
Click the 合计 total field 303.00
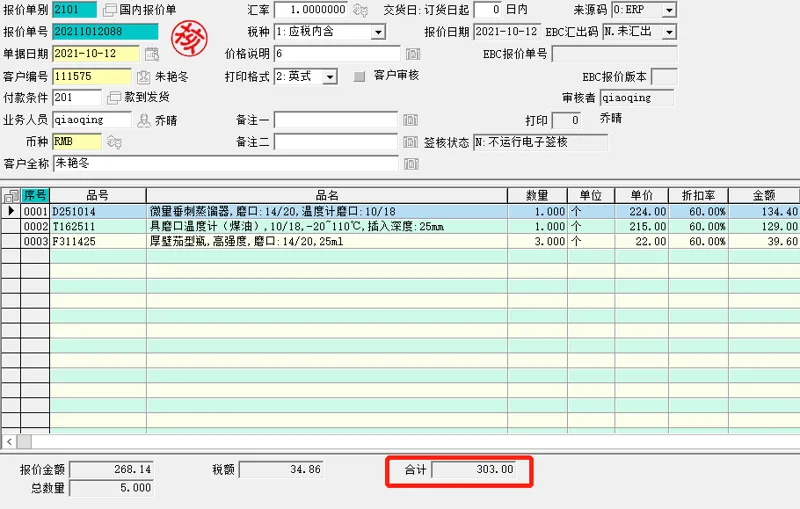tap(474, 469)
